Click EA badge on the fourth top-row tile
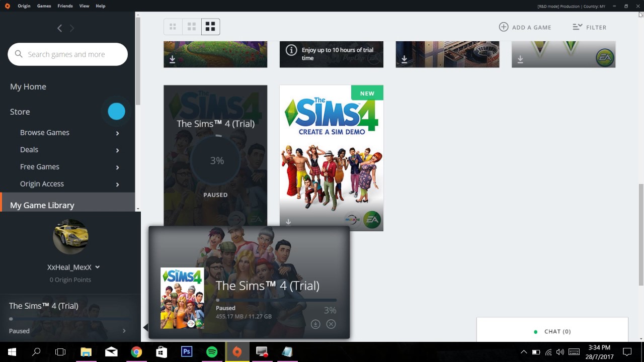 (x=604, y=58)
